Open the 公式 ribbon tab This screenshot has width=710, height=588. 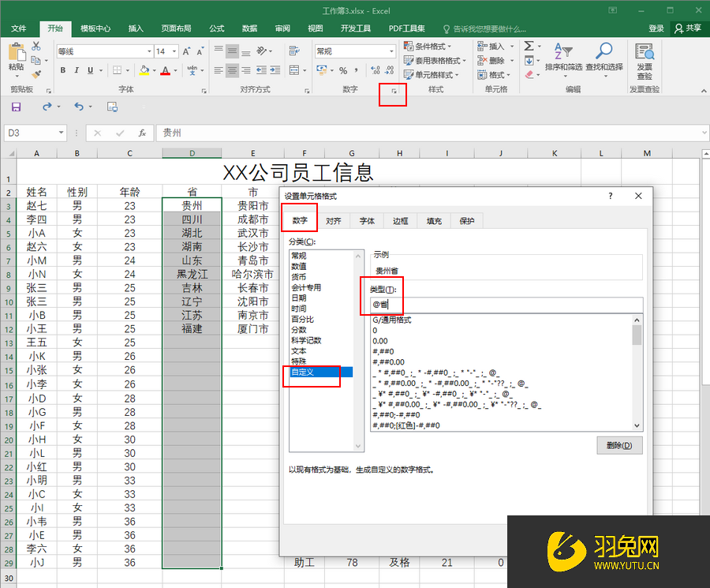click(216, 28)
